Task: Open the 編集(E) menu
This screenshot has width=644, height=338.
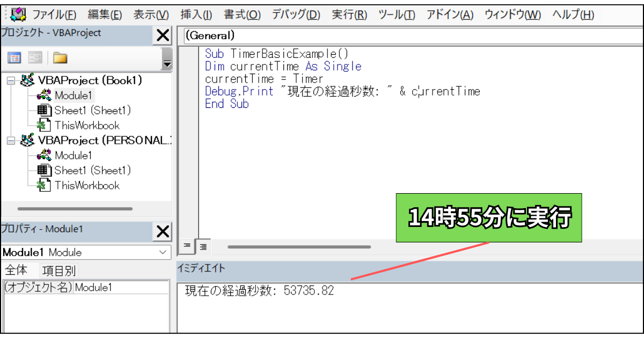Action: click(105, 14)
